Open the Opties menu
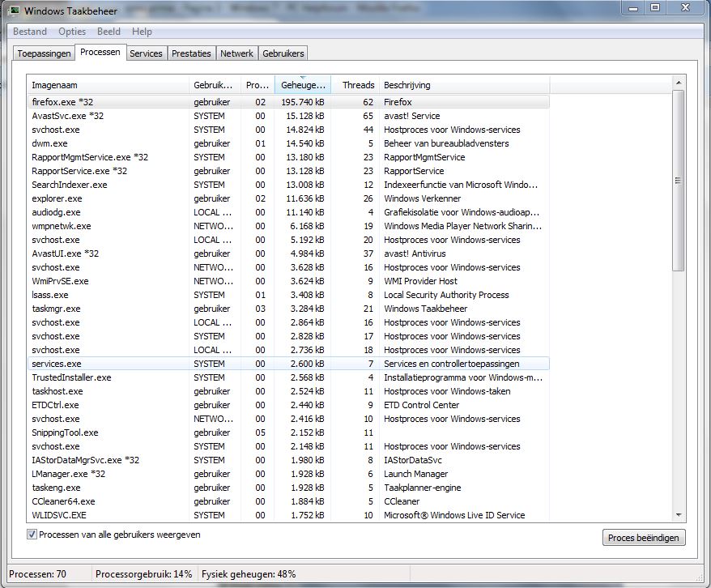The width and height of the screenshot is (711, 588). pos(72,32)
